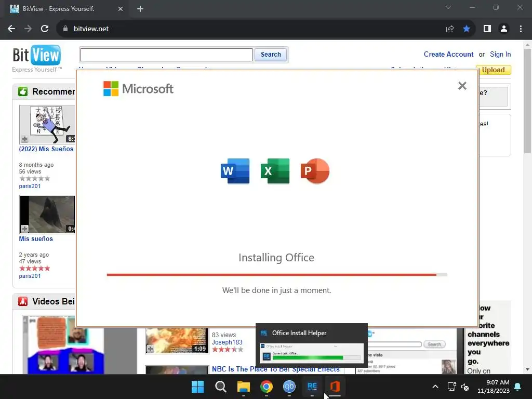Add Mis sueños to queue plus icon
This screenshot has height=399, width=532.
(25, 229)
